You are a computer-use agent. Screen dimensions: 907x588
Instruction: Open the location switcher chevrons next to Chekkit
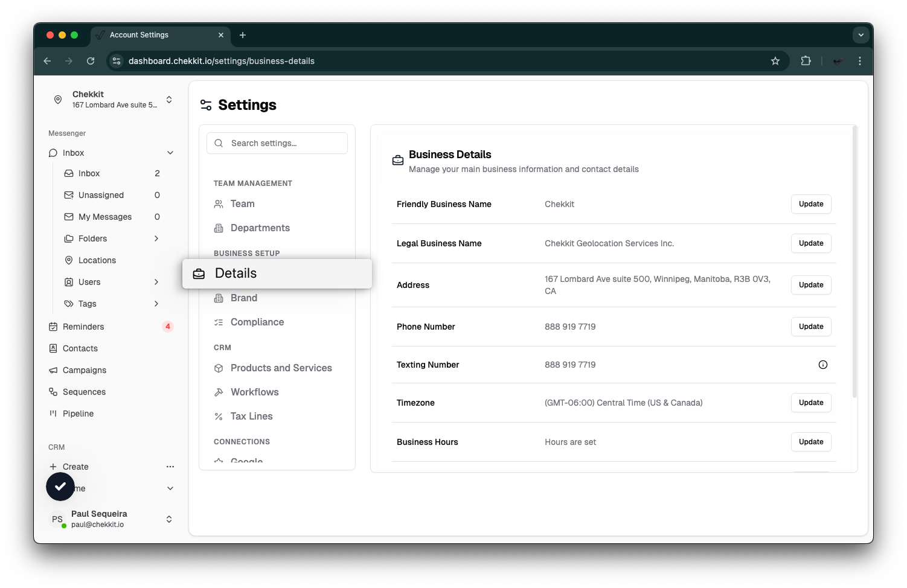tap(169, 100)
